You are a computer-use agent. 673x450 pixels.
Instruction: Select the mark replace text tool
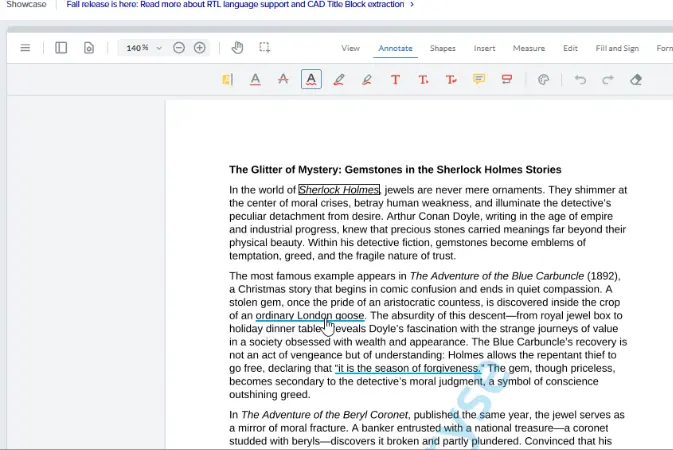451,79
